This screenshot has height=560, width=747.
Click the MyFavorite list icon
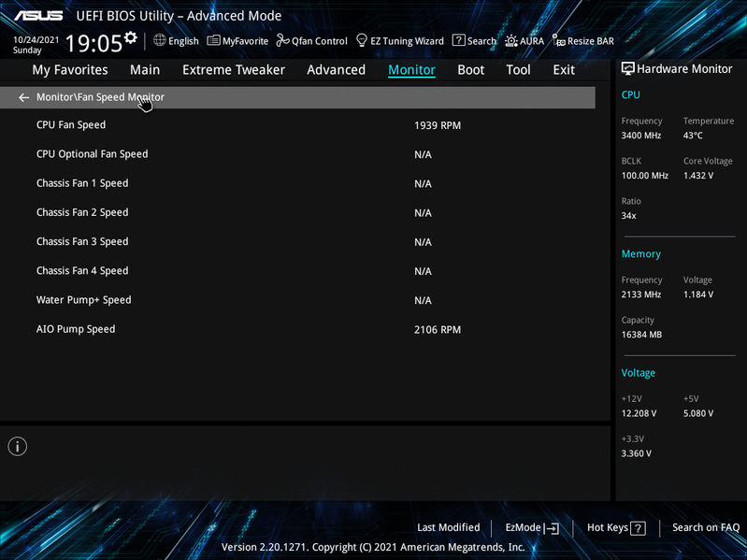point(213,40)
